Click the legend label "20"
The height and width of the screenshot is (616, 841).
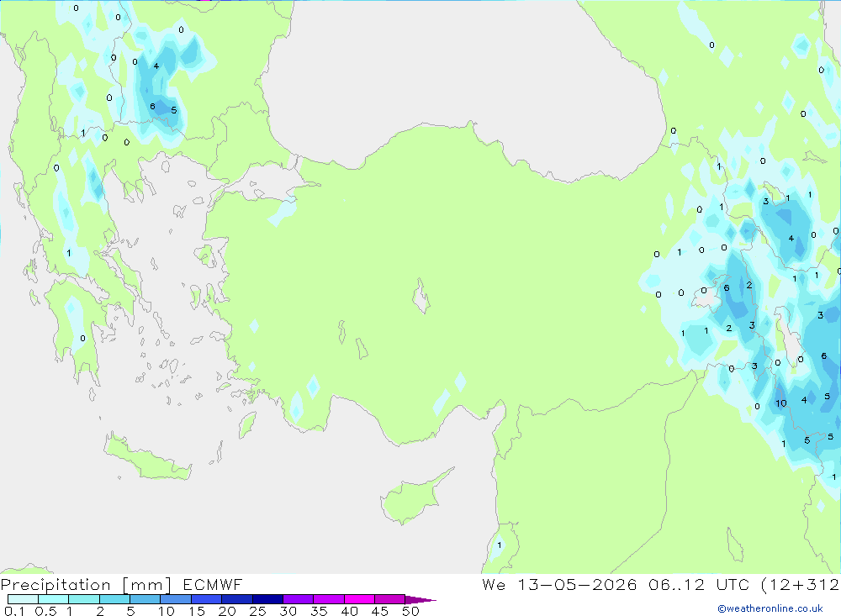tap(227, 611)
